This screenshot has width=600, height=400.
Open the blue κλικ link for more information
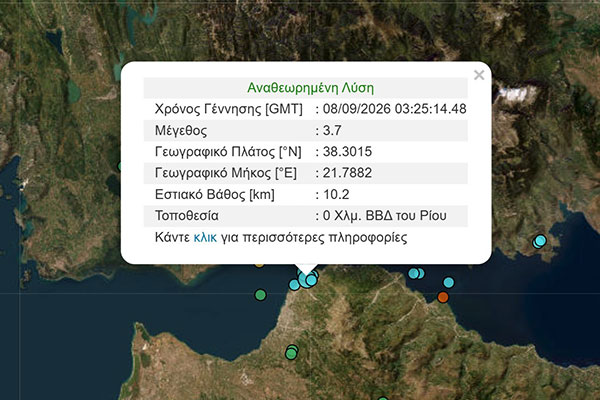(205, 237)
